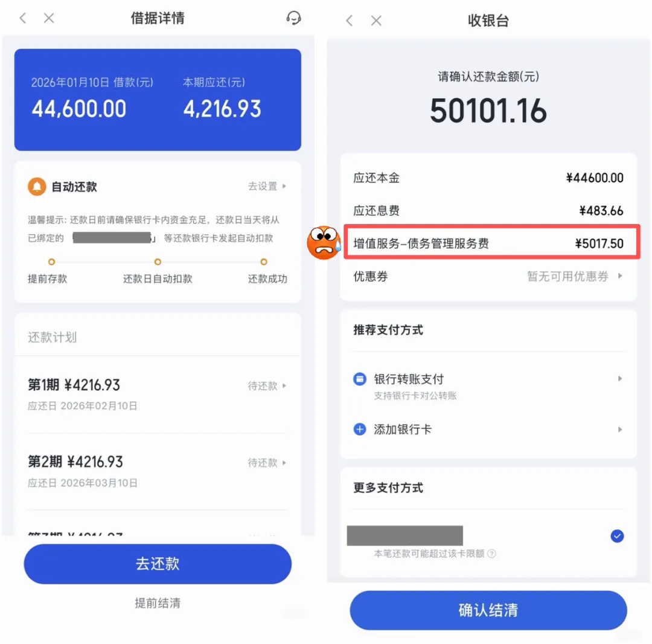Close the cashier page
Image resolution: width=652 pixels, height=644 pixels.
tap(376, 21)
